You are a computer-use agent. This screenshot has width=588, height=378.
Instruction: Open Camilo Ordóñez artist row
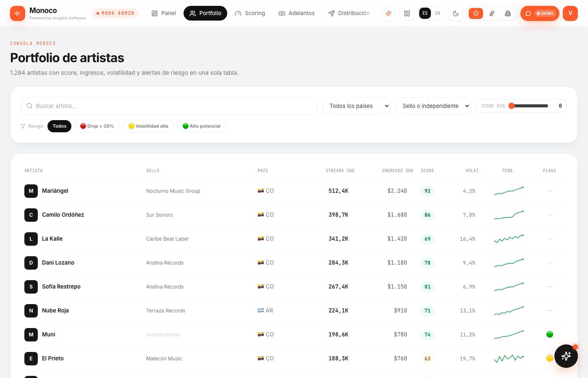tap(294, 215)
